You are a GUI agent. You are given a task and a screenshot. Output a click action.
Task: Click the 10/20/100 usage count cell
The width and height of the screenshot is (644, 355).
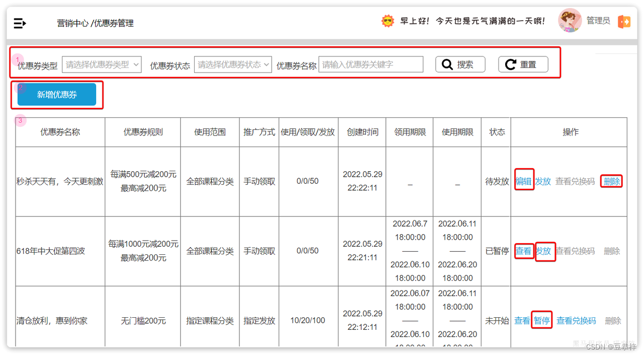pos(308,320)
